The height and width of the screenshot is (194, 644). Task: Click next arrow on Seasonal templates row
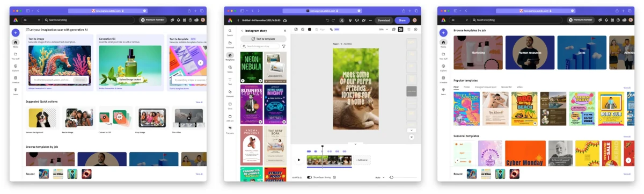coord(628,160)
